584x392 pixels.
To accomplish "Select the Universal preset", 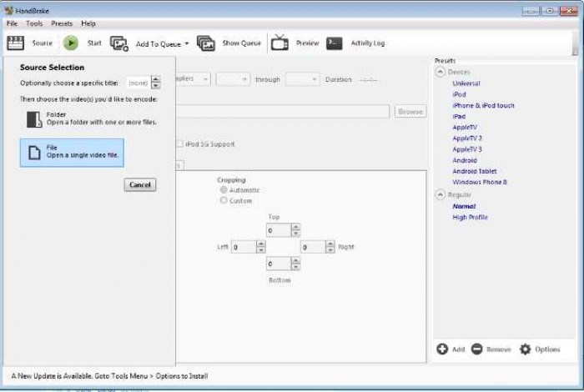I will [466, 83].
